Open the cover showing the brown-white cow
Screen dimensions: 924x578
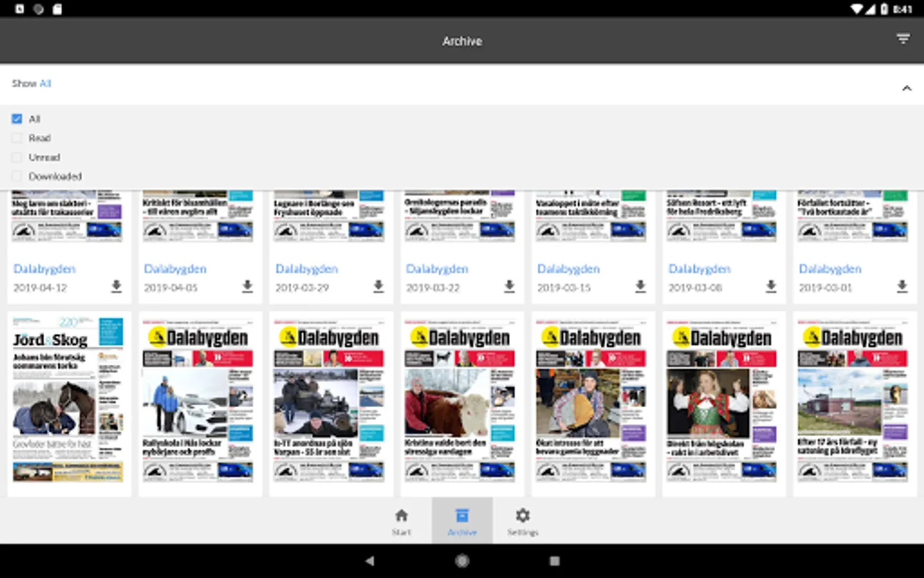pos(459,399)
